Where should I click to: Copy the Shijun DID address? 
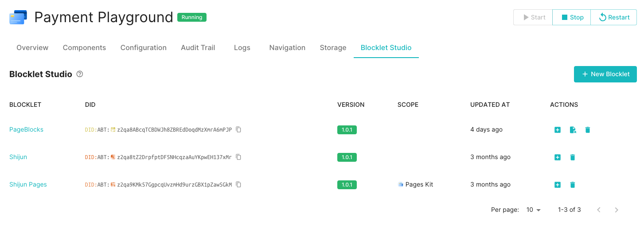238,157
